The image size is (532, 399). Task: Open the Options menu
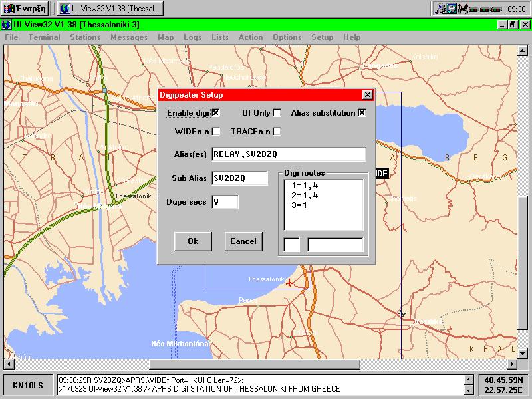pos(287,37)
